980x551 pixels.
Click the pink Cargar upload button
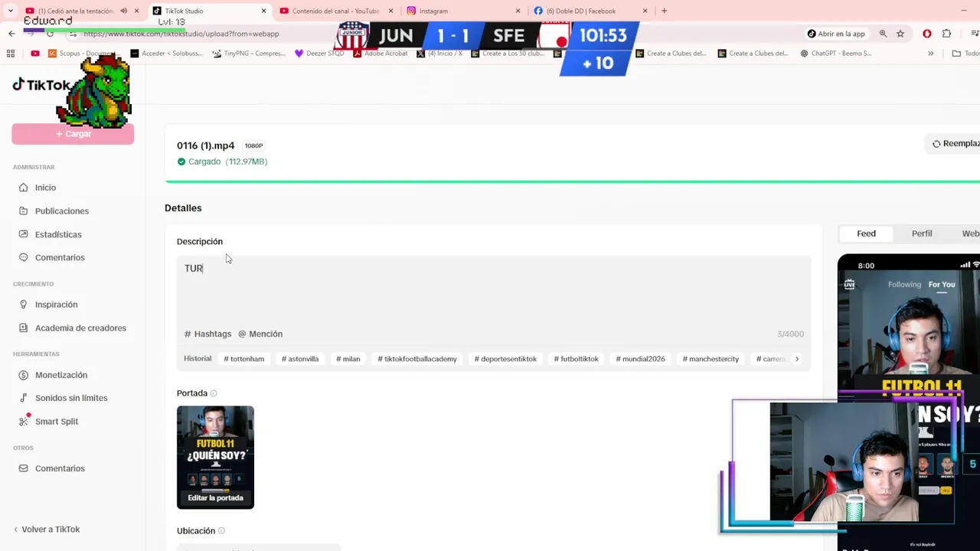pyautogui.click(x=73, y=134)
